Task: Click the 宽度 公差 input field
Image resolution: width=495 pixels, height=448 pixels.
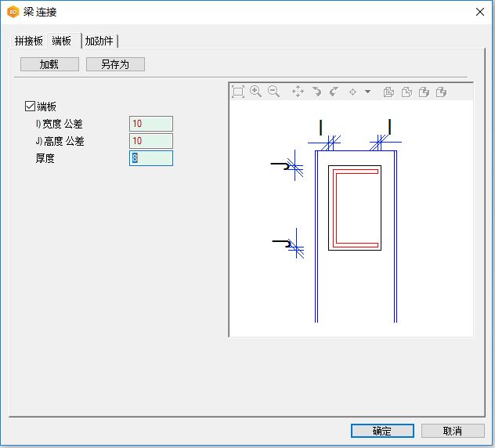Action: [151, 124]
